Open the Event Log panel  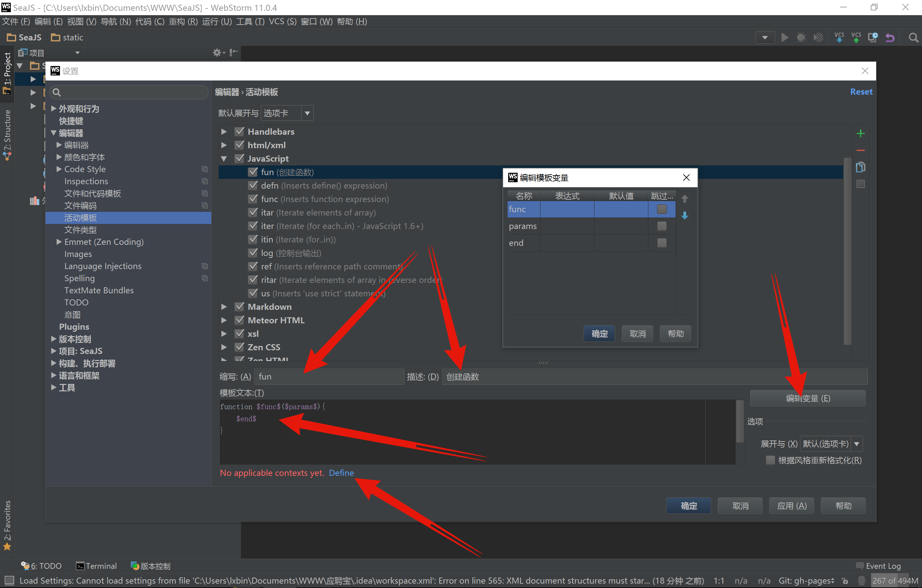(878, 566)
